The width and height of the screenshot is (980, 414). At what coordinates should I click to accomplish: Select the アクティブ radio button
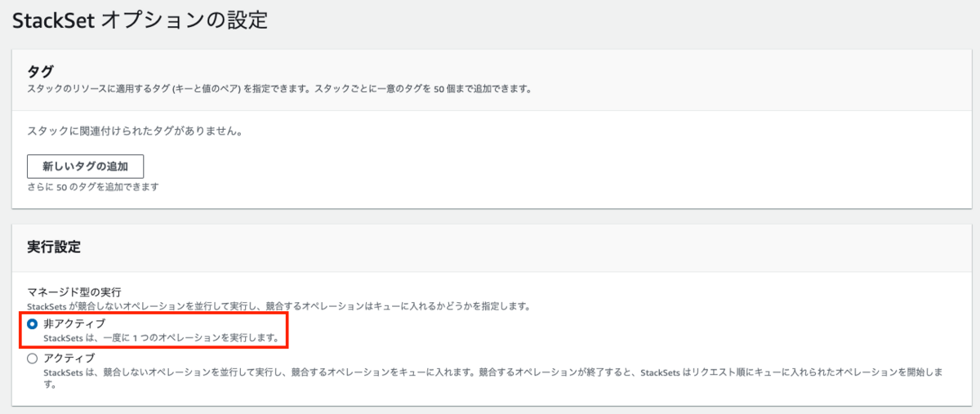click(33, 358)
